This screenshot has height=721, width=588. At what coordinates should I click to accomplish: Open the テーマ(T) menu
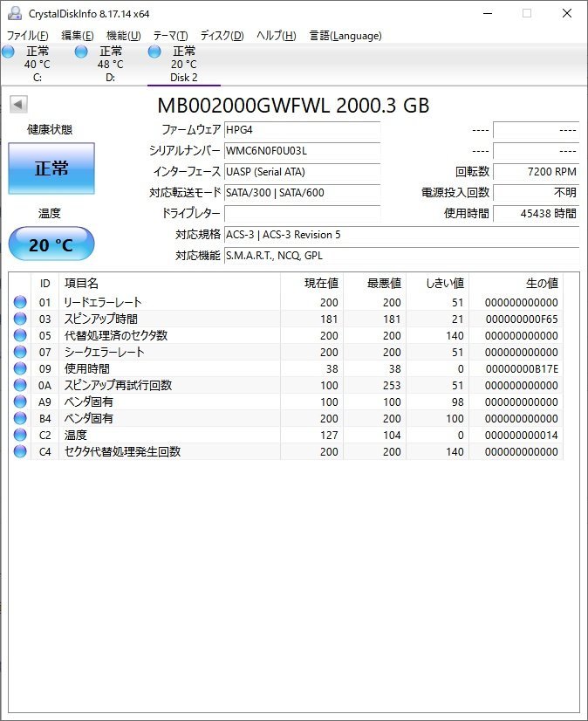tap(171, 36)
